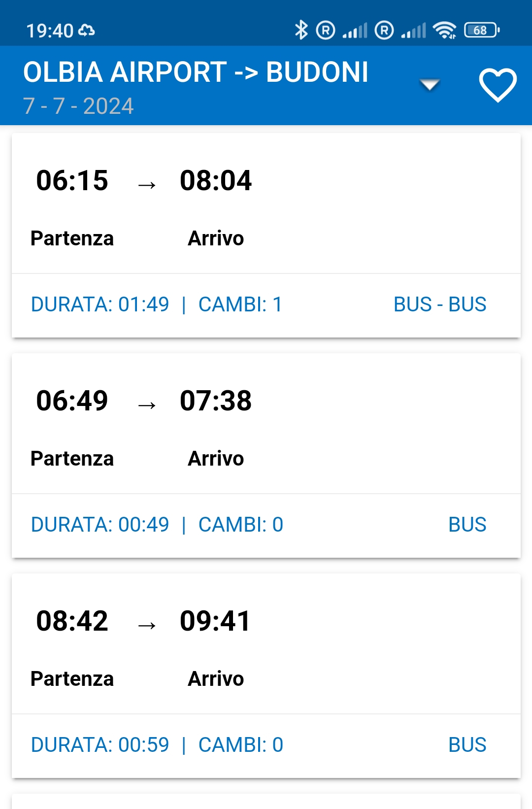Tap the Wi-Fi status icon
The height and width of the screenshot is (809, 532).
[444, 30]
